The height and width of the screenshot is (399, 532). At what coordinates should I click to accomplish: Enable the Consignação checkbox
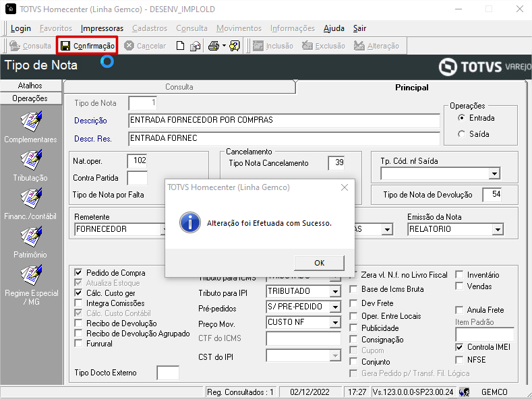coord(353,339)
